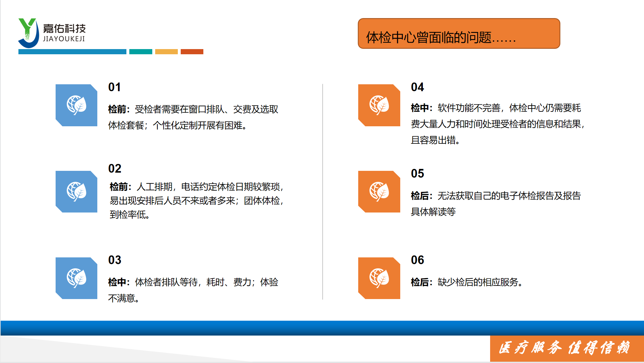This screenshot has height=363, width=644.
Task: Select the heading number 01
Action: pyautogui.click(x=114, y=87)
